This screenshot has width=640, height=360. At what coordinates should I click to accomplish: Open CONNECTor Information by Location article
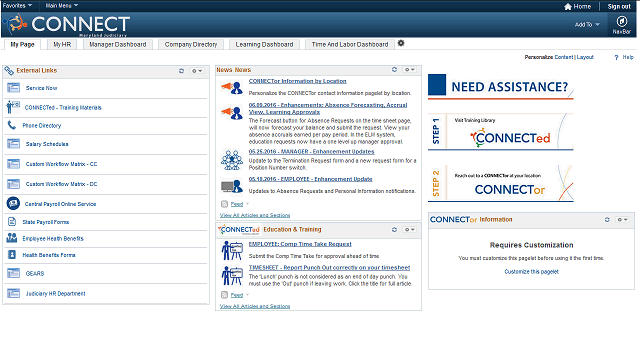(298, 81)
